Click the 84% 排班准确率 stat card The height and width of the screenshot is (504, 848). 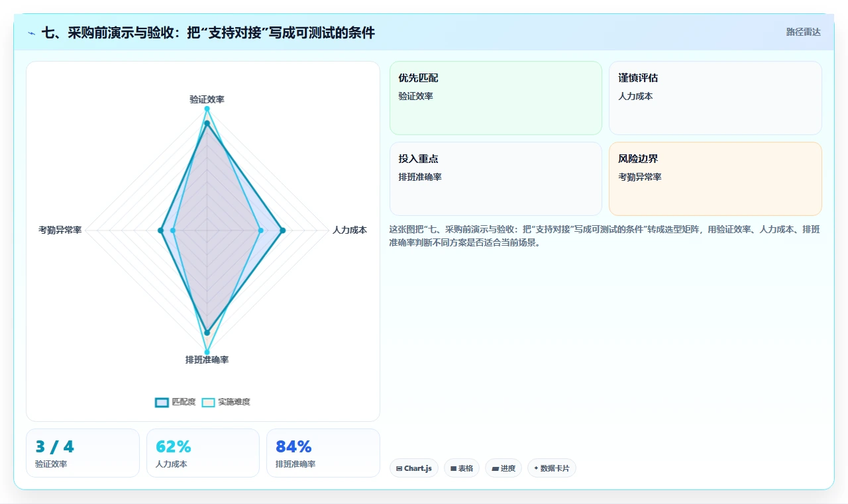[323, 453]
